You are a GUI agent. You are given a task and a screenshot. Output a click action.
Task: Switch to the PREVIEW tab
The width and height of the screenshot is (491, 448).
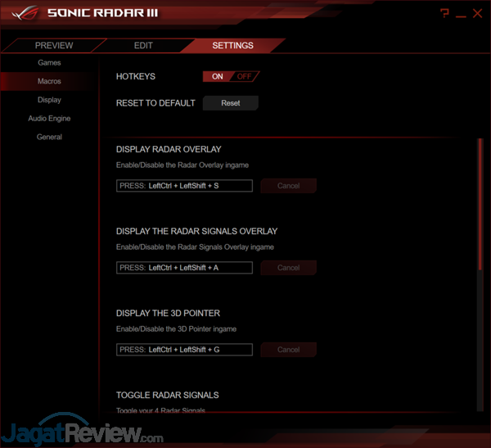(54, 46)
